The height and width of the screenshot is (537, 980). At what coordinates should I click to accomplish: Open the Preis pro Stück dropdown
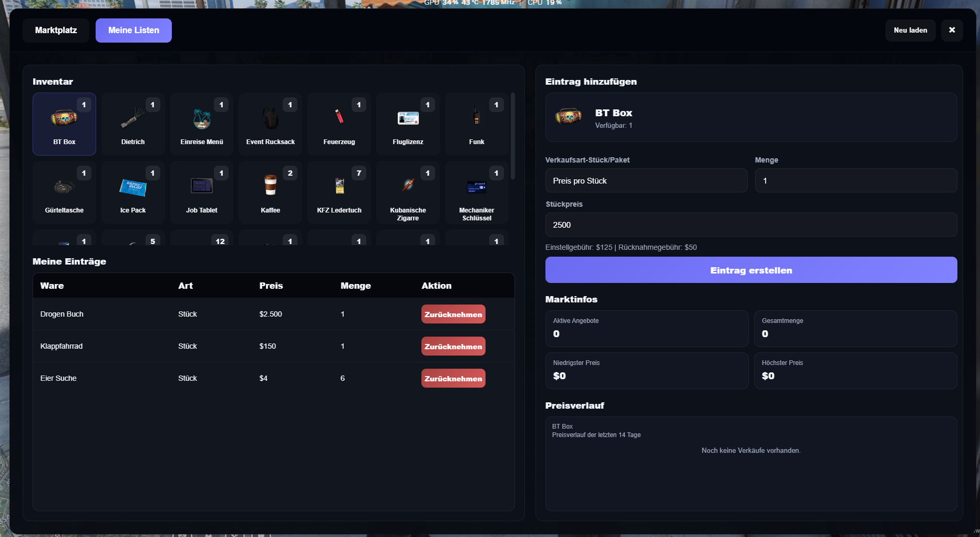click(x=646, y=180)
